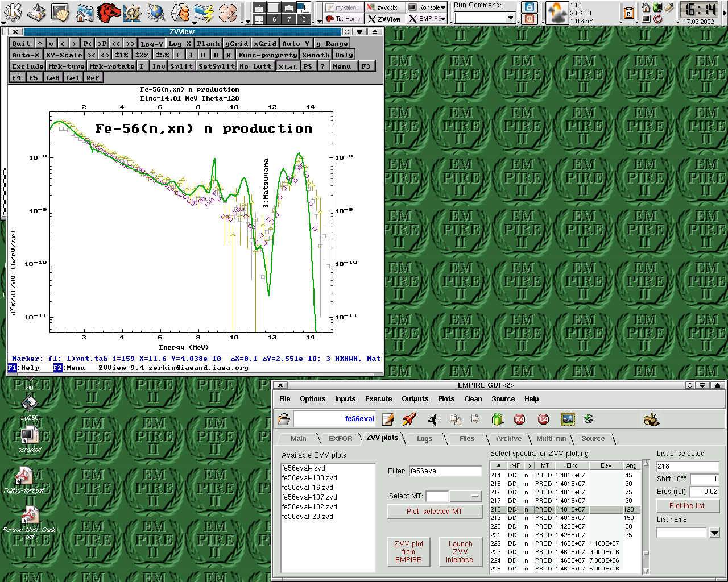
Task: Toggle the Exclude button in ZVView
Action: [x=28, y=66]
